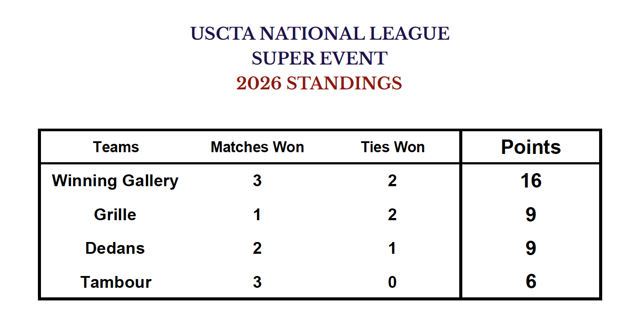Click Grille's matches won value

[257, 215]
